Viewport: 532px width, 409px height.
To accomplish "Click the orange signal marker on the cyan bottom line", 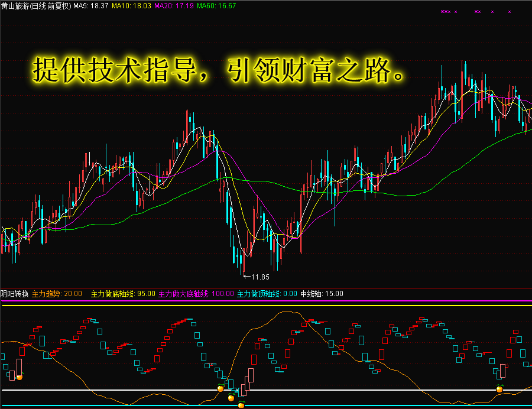I will 241,405.
